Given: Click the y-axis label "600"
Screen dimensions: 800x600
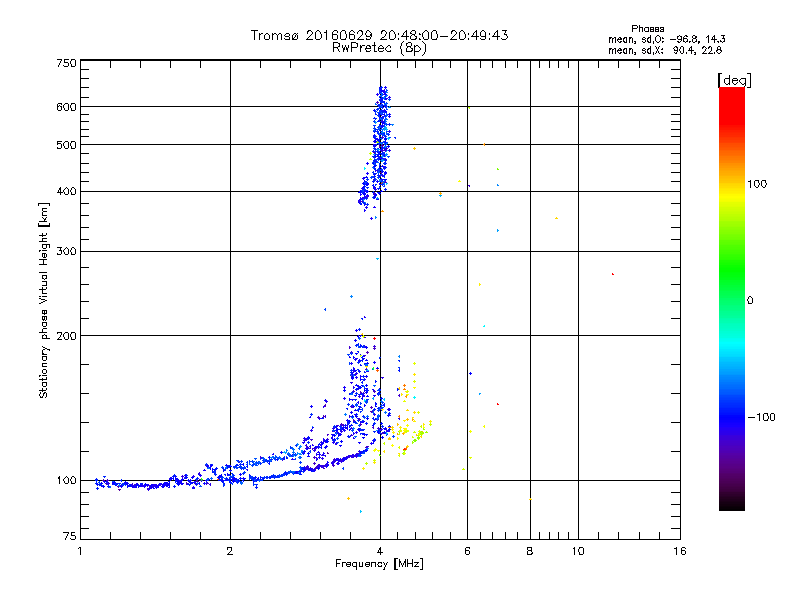Looking at the screenshot, I should click(66, 107).
